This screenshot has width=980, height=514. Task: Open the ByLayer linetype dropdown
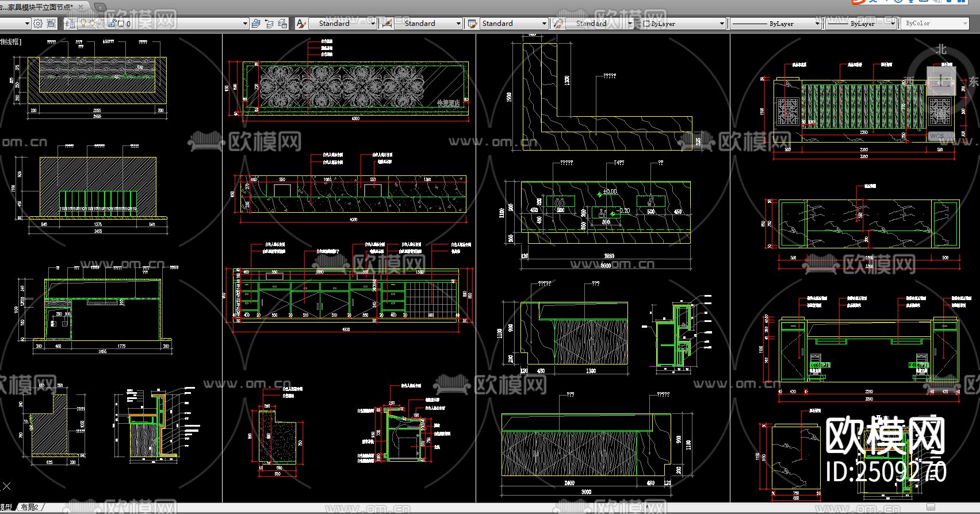pos(817,24)
